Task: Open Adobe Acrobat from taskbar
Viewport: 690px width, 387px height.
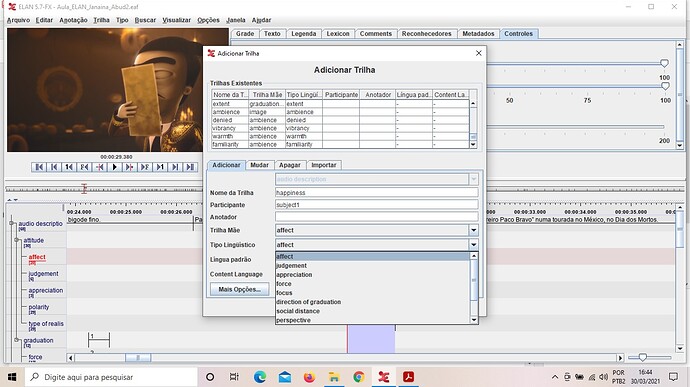Action: [409, 377]
